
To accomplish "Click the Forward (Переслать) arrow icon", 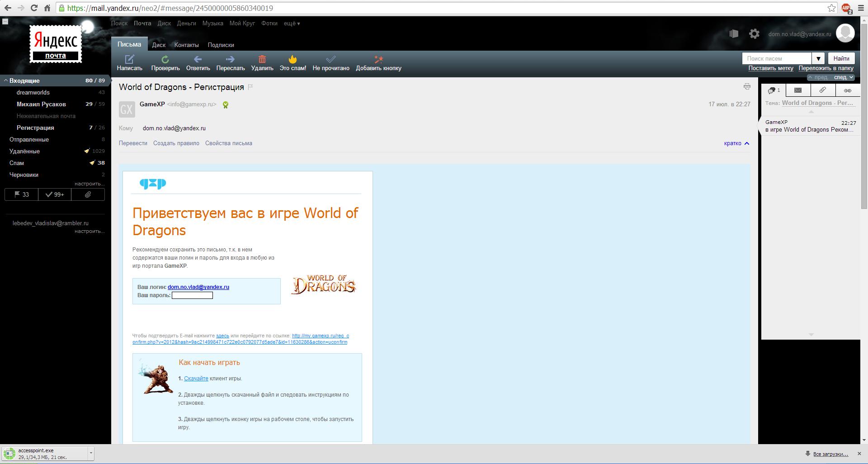I will (230, 59).
